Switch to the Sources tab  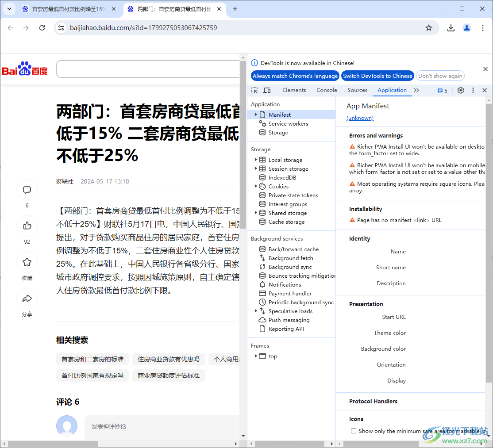[357, 90]
